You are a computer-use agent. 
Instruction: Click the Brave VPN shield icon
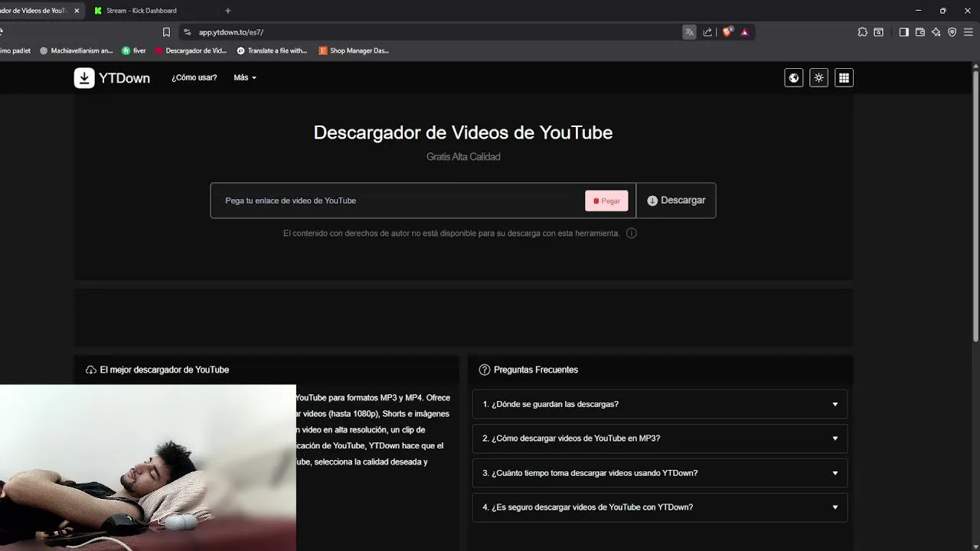(952, 32)
